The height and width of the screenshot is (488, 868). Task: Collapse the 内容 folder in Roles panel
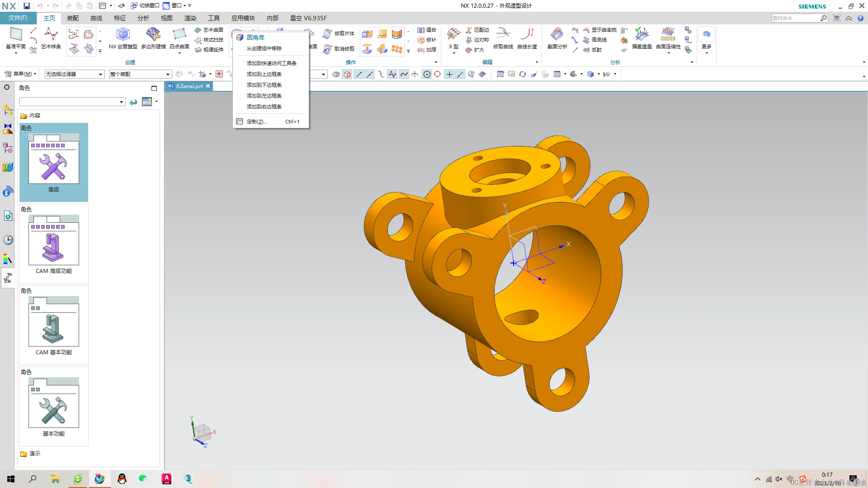30,116
